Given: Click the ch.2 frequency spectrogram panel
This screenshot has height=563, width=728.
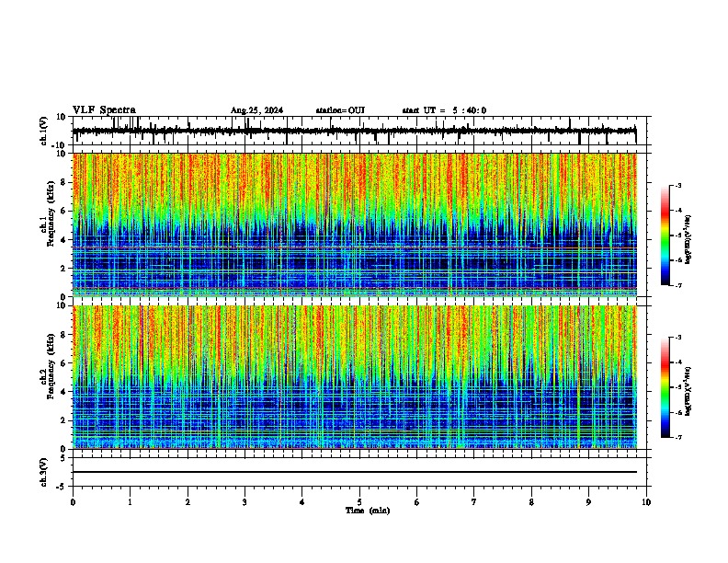Looking at the screenshot, I should (355, 377).
